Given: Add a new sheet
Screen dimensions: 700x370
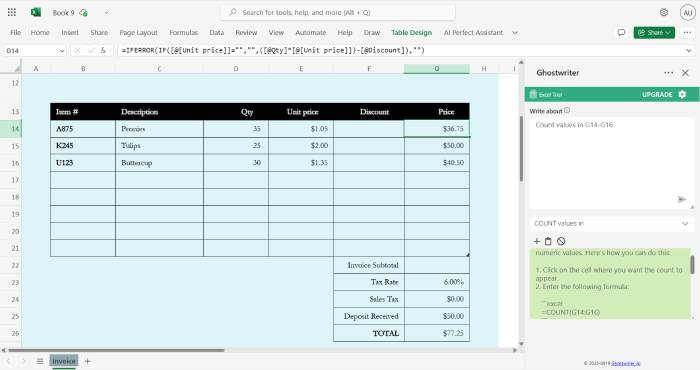Looking at the screenshot, I should (88, 361).
